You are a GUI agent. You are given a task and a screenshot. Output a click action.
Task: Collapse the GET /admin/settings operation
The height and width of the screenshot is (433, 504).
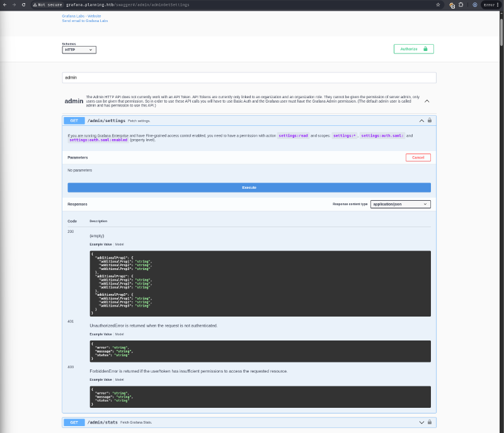point(421,121)
